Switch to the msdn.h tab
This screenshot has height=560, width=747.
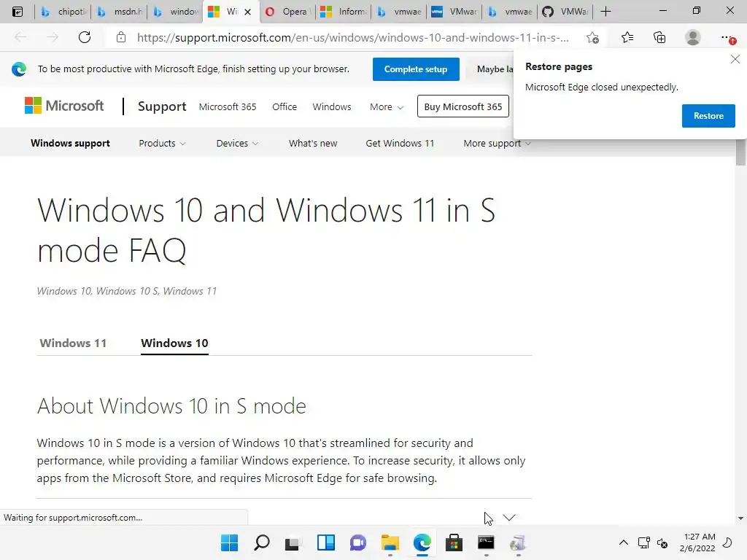tap(120, 12)
